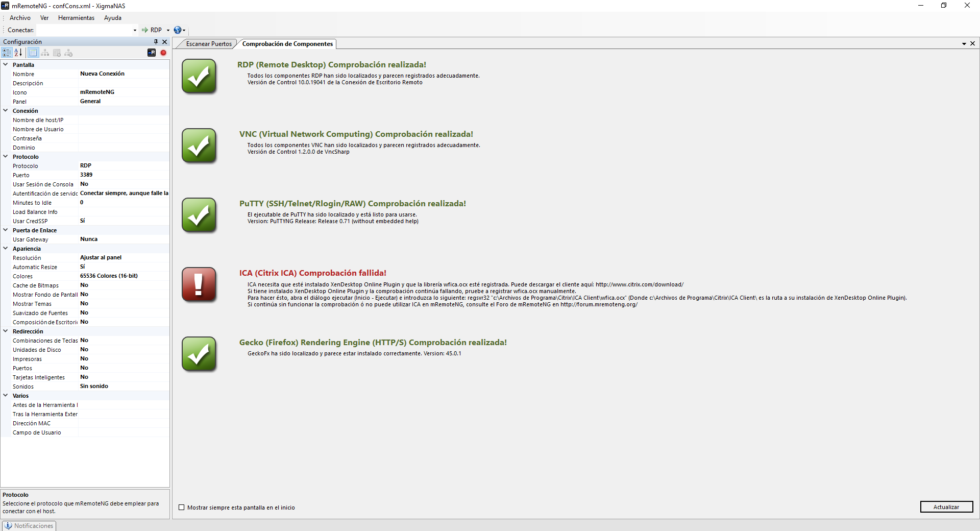Show default properties icon
Image resolution: width=980 pixels, height=531 pixels.
pyautogui.click(x=57, y=53)
